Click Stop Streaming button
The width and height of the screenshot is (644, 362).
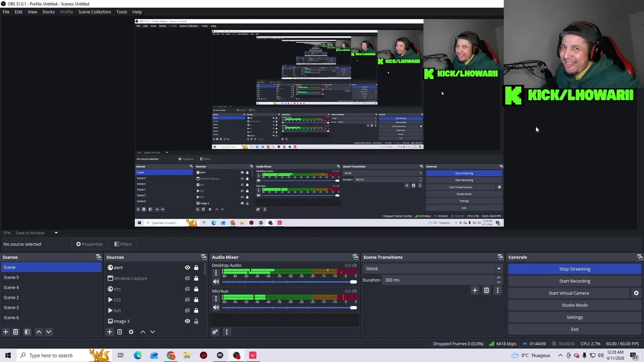click(575, 269)
